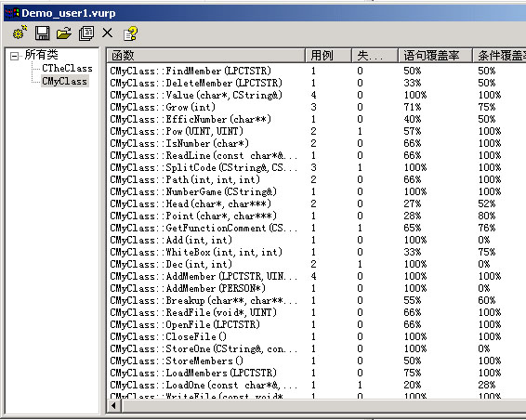Sort by the 用例 column header
The height and width of the screenshot is (420, 526).
pyautogui.click(x=328, y=56)
